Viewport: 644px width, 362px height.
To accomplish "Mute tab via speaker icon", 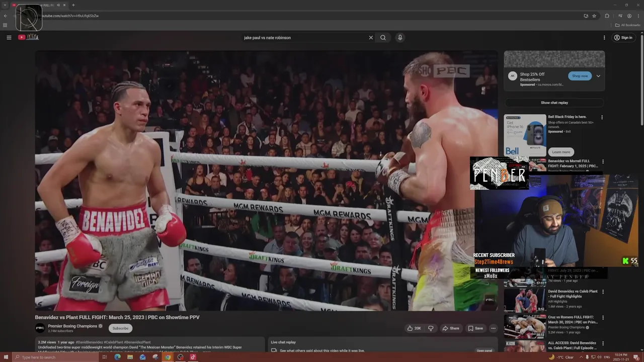I will click(x=58, y=5).
